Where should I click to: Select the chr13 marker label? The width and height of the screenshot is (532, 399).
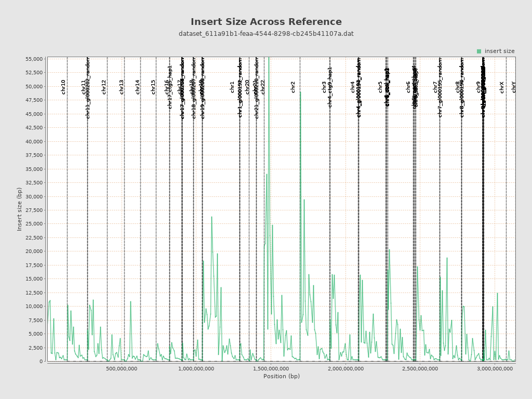(122, 87)
